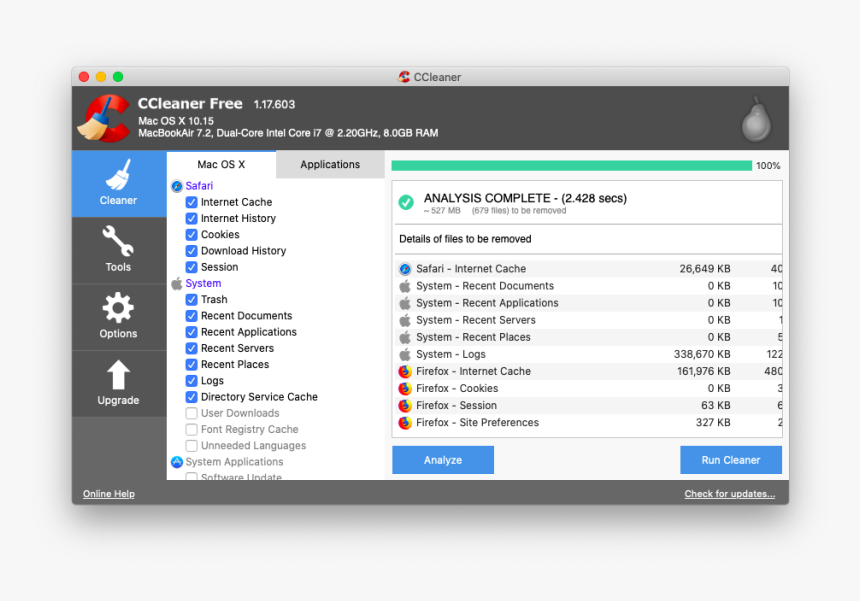
Task: Open the Check for updates link
Action: (x=729, y=494)
